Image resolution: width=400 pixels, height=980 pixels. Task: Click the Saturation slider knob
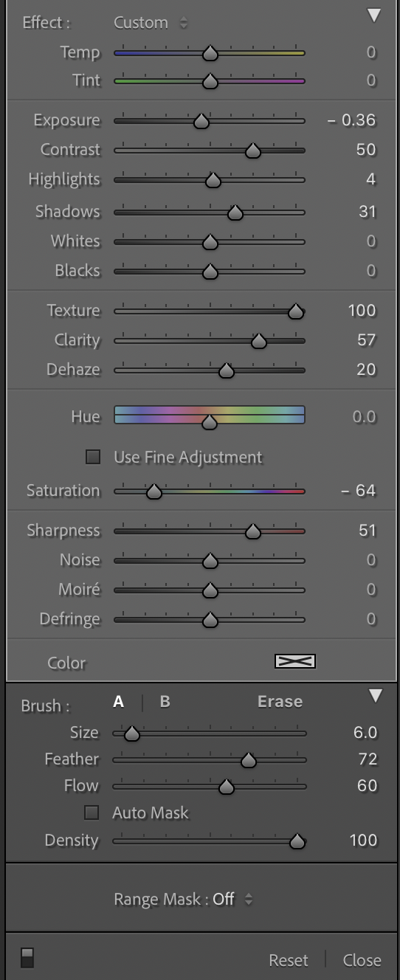click(154, 491)
